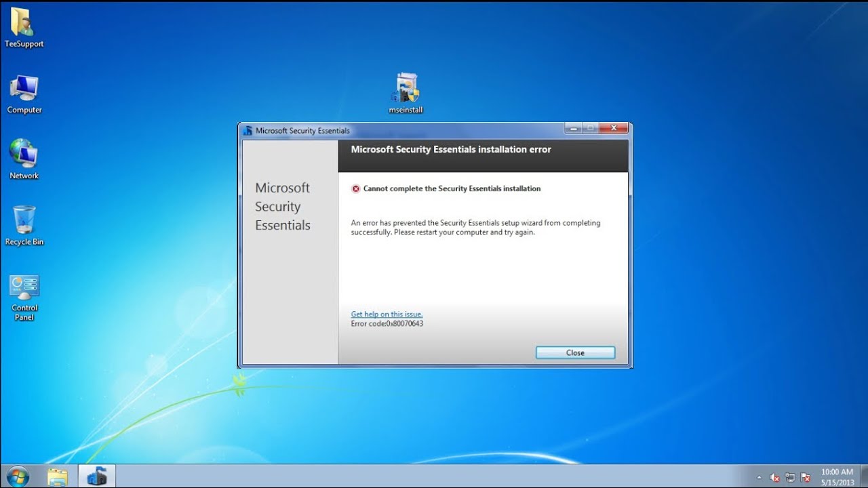The height and width of the screenshot is (488, 868).
Task: Open the muted volume tray icon
Action: (x=775, y=477)
